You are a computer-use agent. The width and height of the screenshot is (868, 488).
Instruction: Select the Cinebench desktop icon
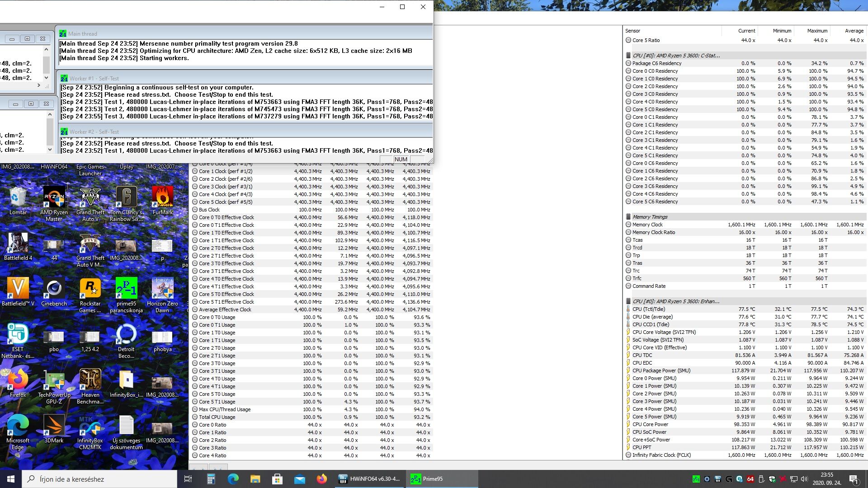pyautogui.click(x=54, y=292)
